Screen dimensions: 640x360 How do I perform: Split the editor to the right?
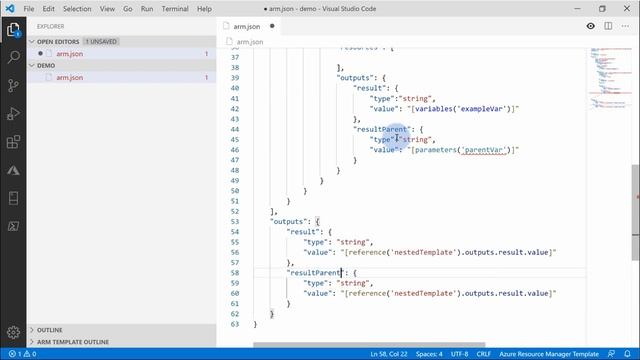point(608,26)
